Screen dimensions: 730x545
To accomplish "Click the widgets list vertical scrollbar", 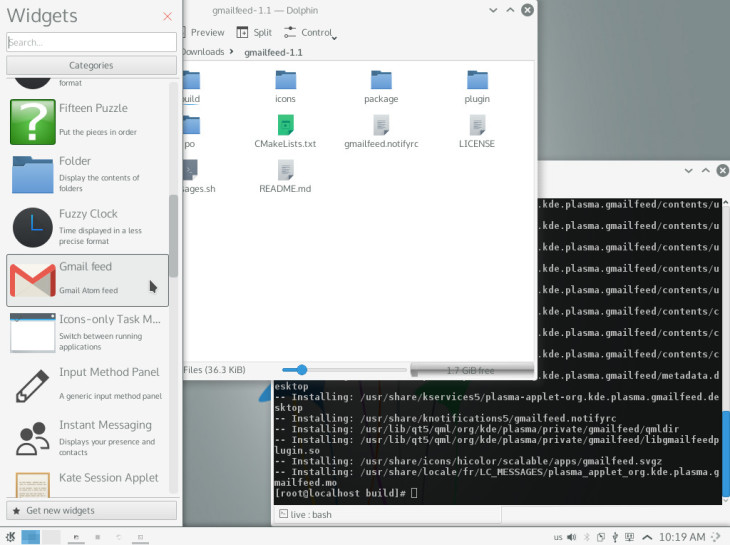I will tap(173, 235).
